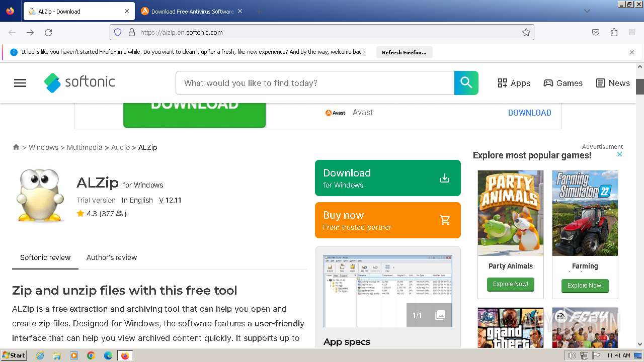Close the ALZip - Download tab
Screen dimensions: 644x362
127,11
